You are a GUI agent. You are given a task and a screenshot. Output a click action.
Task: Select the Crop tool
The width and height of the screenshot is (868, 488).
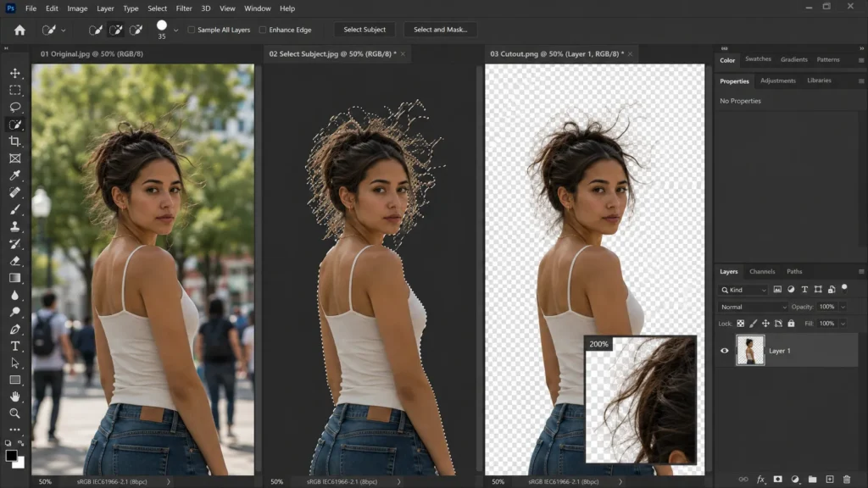(x=15, y=141)
